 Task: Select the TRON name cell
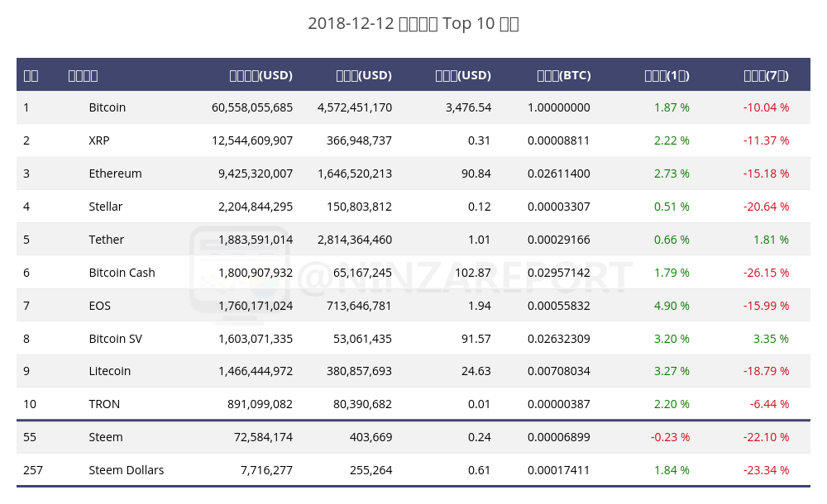104,404
